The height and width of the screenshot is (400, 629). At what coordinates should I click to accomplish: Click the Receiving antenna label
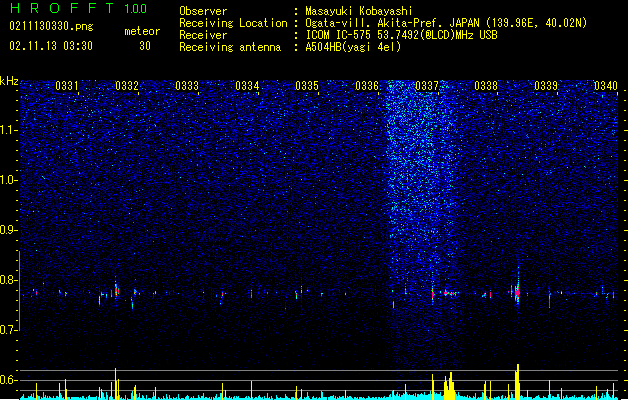(230, 47)
